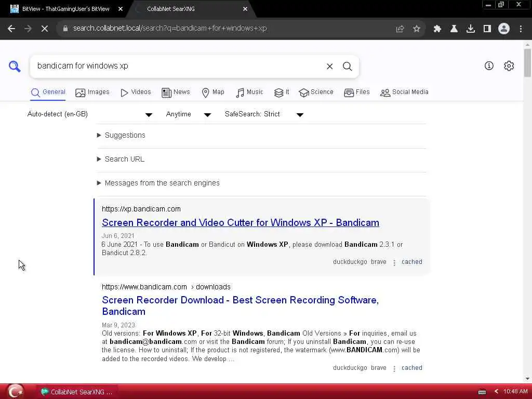The width and height of the screenshot is (532, 399).
Task: Switch to the News category tab
Action: 176,92
